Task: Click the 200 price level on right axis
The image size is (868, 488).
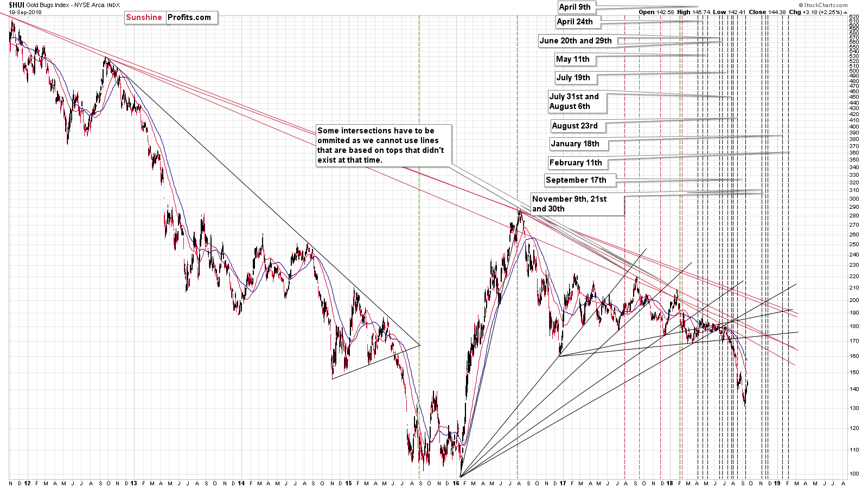Action: 854,300
